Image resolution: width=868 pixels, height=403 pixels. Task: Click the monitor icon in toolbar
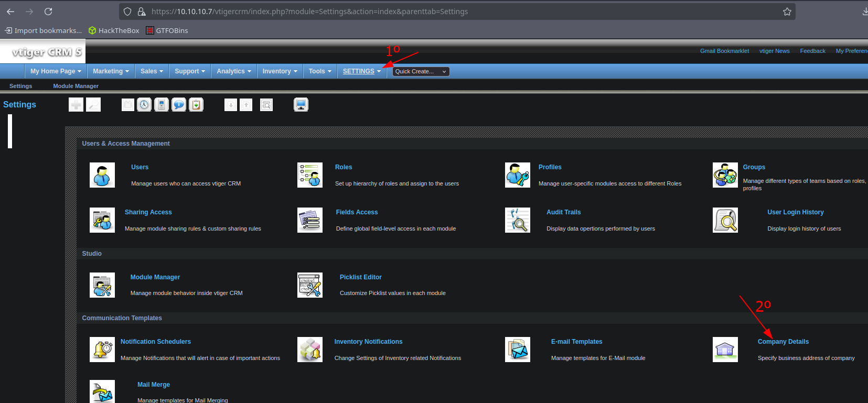301,105
